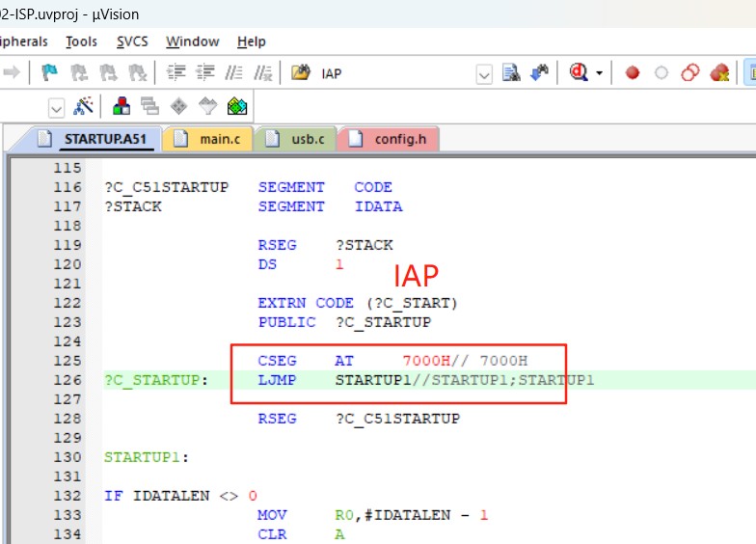Open dropdown arrow beside debug icon

600,73
